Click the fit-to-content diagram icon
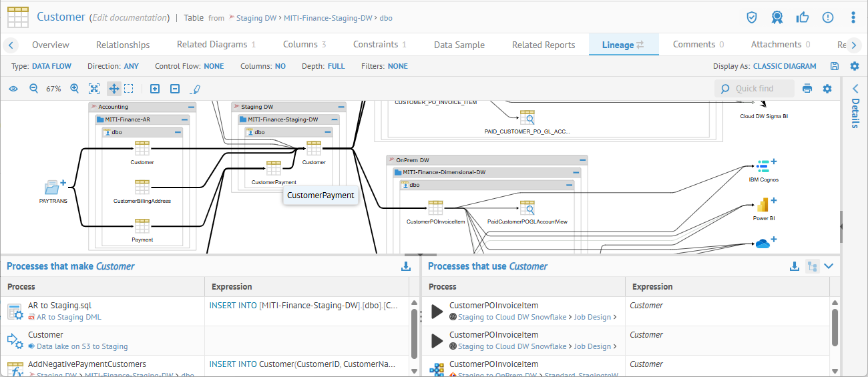This screenshot has height=377, width=868. tap(94, 89)
